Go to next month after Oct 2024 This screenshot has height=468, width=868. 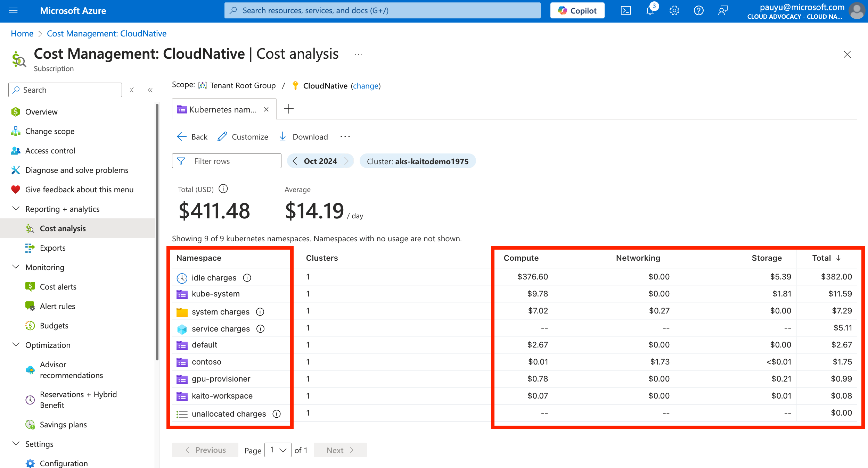(x=346, y=161)
